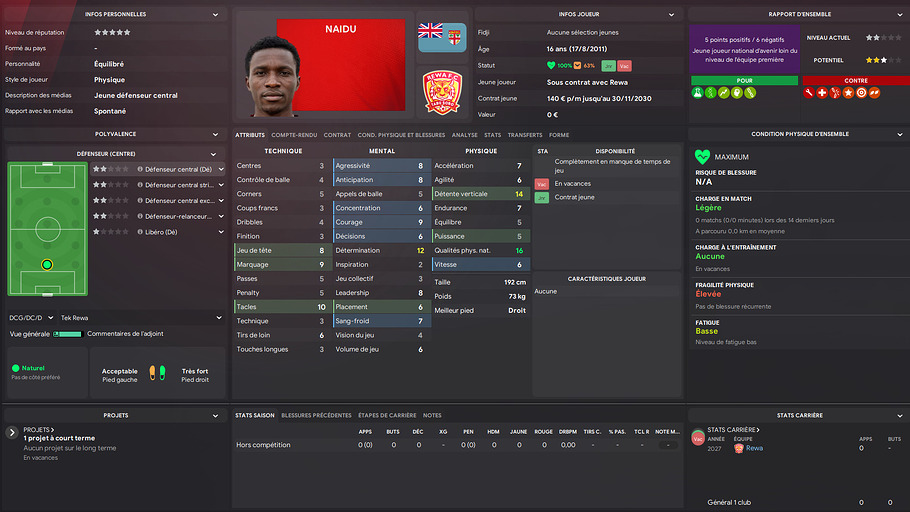Click the position marker on the pitch diagram

coord(47,265)
